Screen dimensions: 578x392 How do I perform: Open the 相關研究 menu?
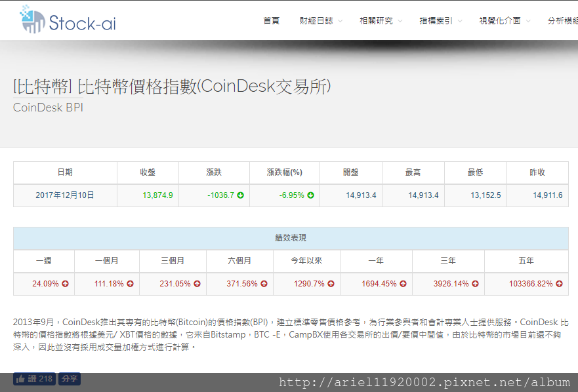click(376, 20)
